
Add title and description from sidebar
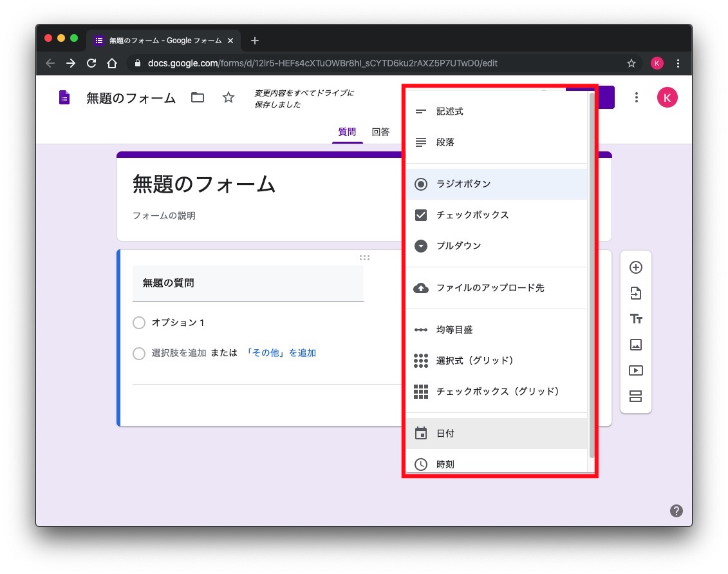635,319
